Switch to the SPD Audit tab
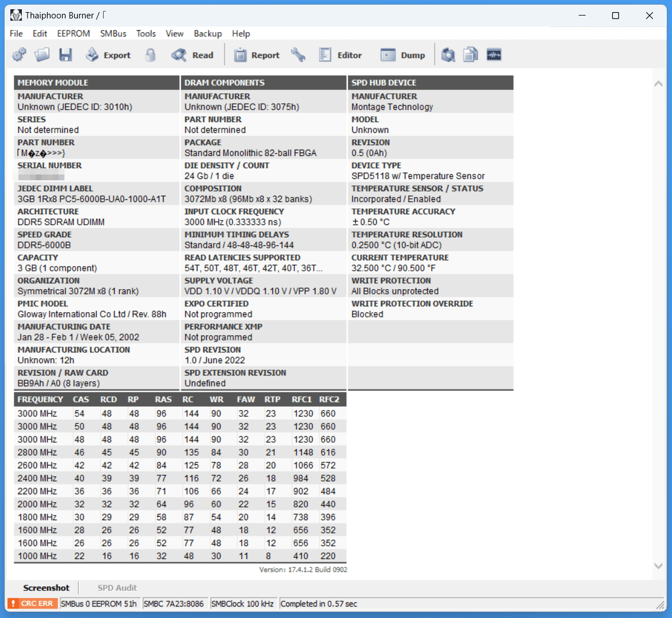 click(117, 587)
